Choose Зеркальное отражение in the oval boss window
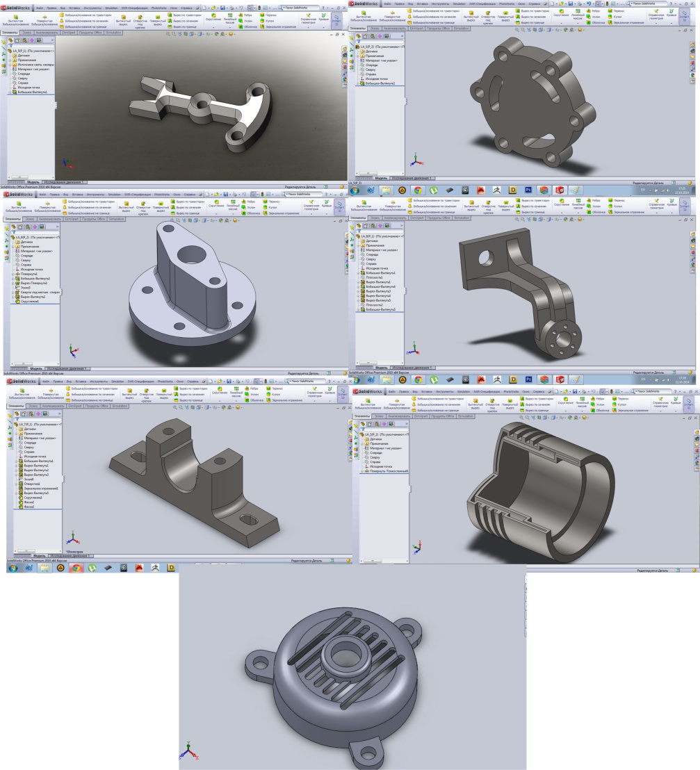Viewport: 700px width, 770px height. (x=281, y=213)
